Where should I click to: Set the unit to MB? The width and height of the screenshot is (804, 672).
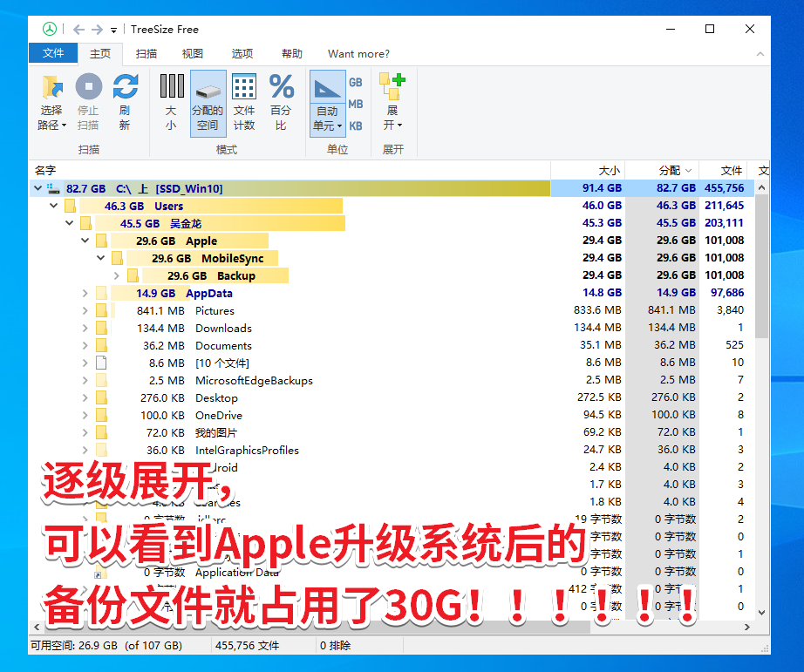point(356,104)
